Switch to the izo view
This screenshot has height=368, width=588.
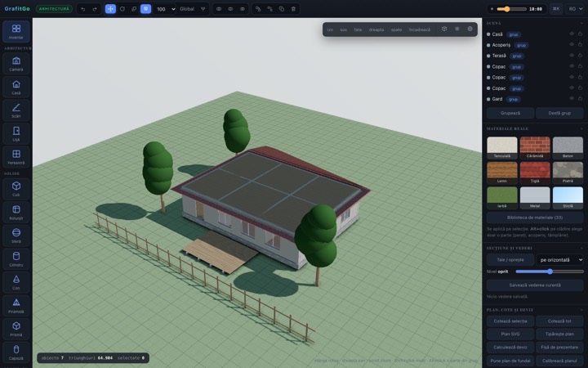pyautogui.click(x=330, y=29)
